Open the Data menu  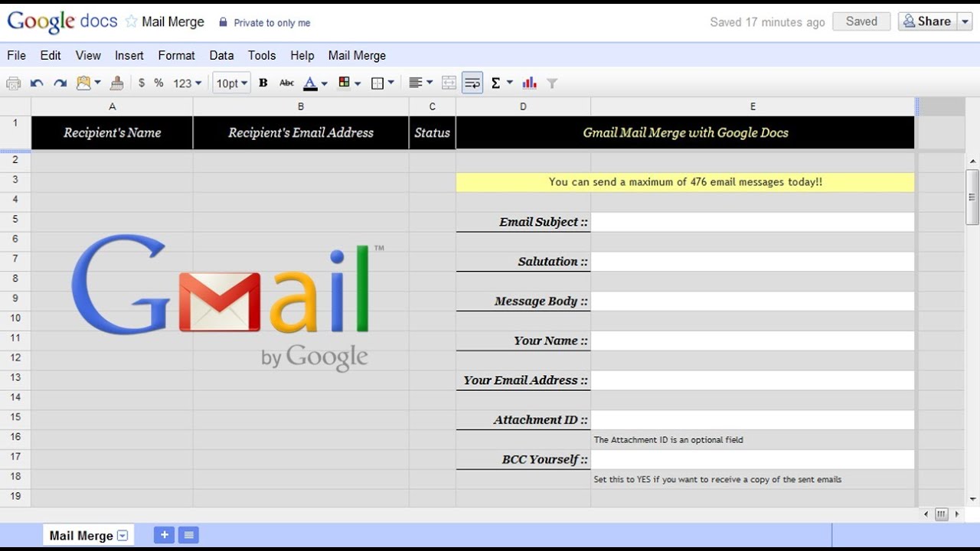(221, 55)
